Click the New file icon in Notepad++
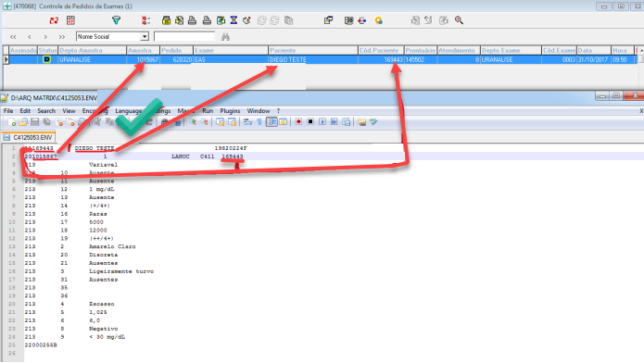 11,122
